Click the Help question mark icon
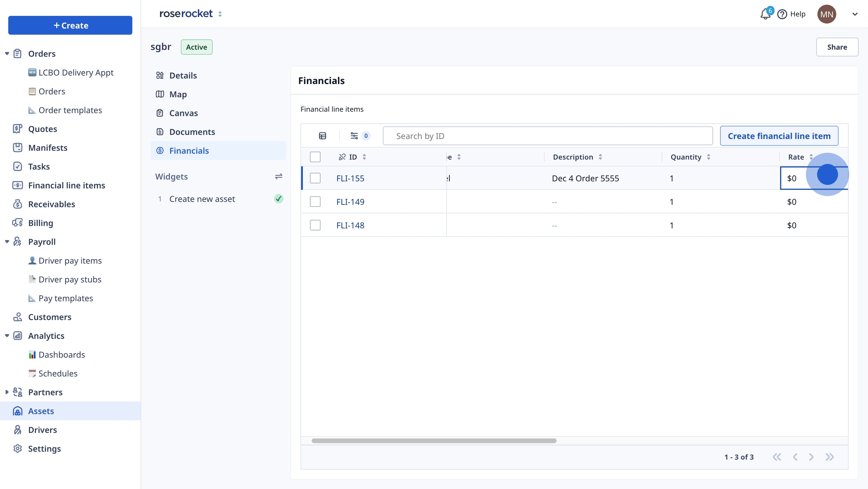This screenshot has height=489, width=868. (x=782, y=14)
